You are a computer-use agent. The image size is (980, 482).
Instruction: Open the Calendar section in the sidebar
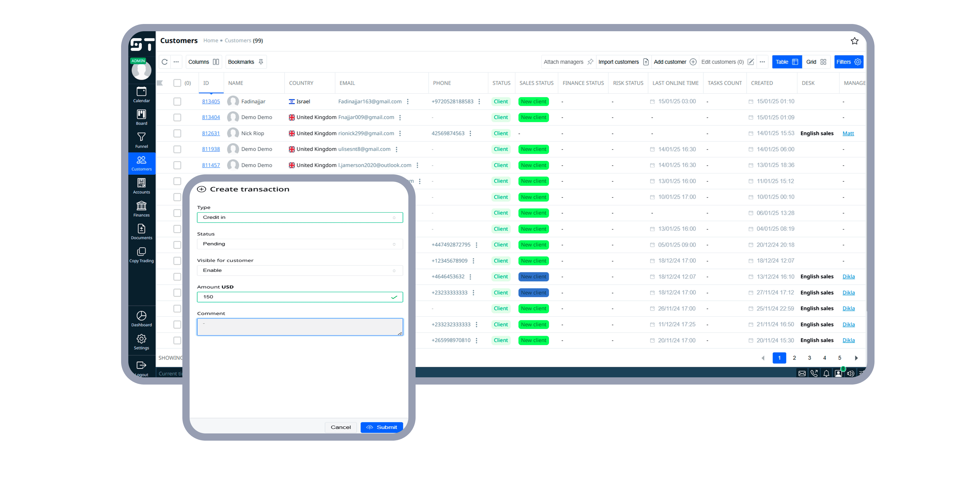[x=141, y=95]
